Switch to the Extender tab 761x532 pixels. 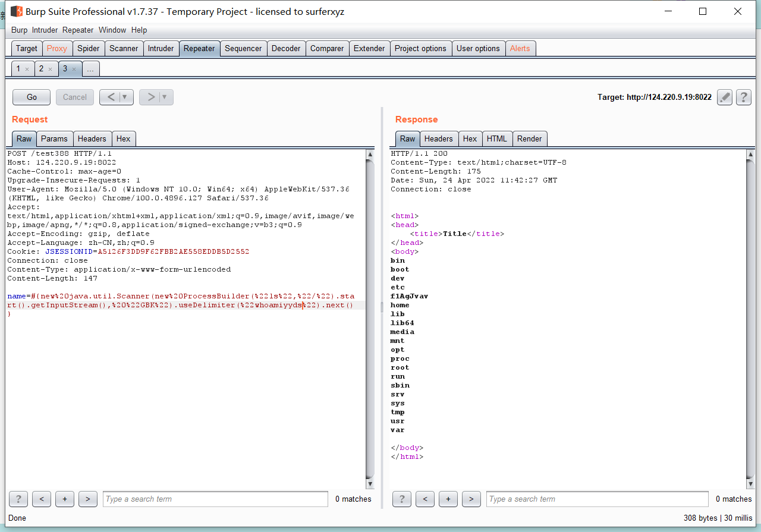click(x=369, y=49)
